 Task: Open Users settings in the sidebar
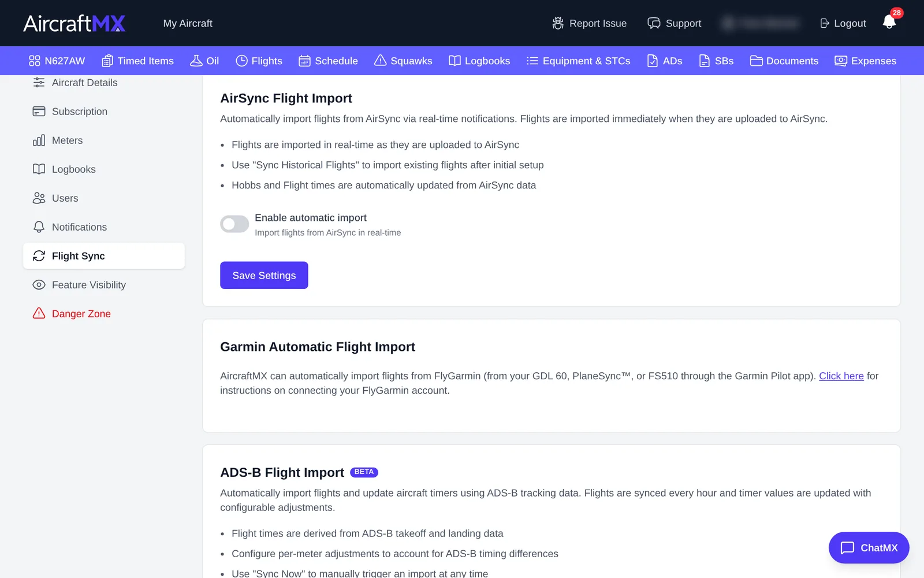click(x=104, y=198)
